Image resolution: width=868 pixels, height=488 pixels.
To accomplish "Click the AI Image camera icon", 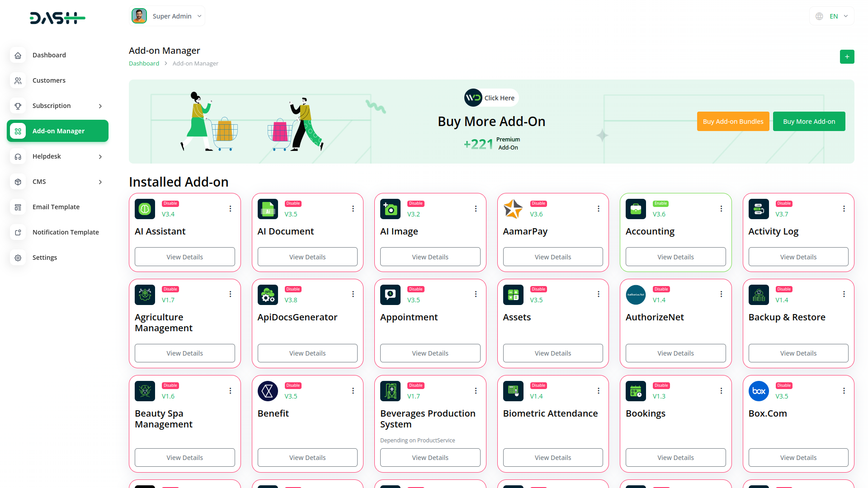I will (390, 209).
